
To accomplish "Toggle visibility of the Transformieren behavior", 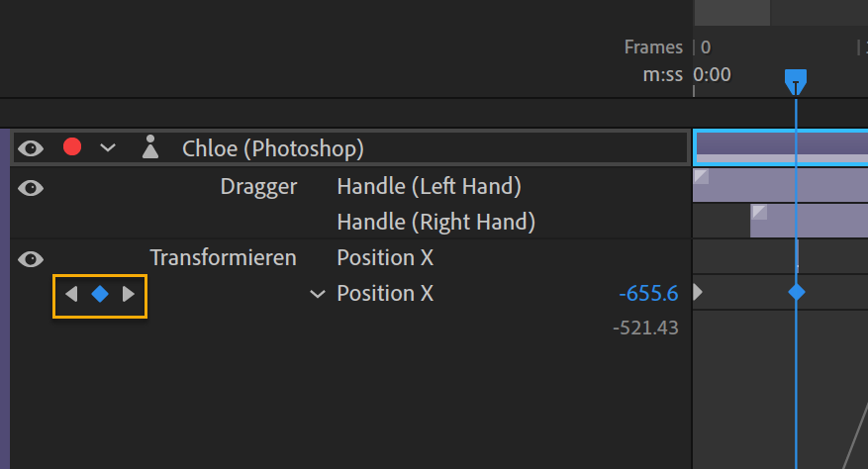I will 32,258.
